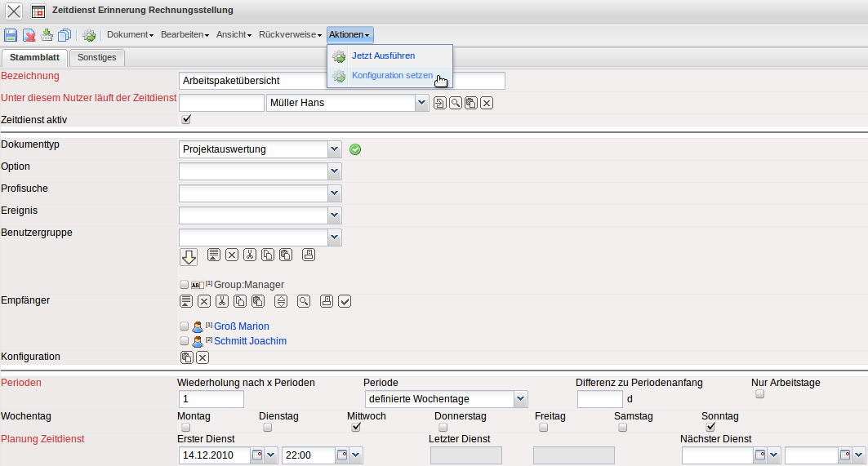This screenshot has height=466, width=868.
Task: Open the Dokumenttyp dropdown
Action: pos(333,149)
